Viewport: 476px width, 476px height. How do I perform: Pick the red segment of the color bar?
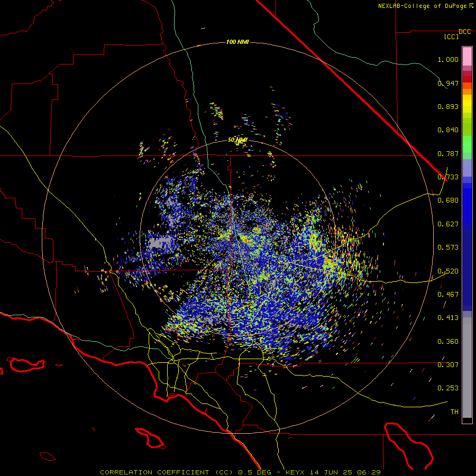tap(467, 79)
